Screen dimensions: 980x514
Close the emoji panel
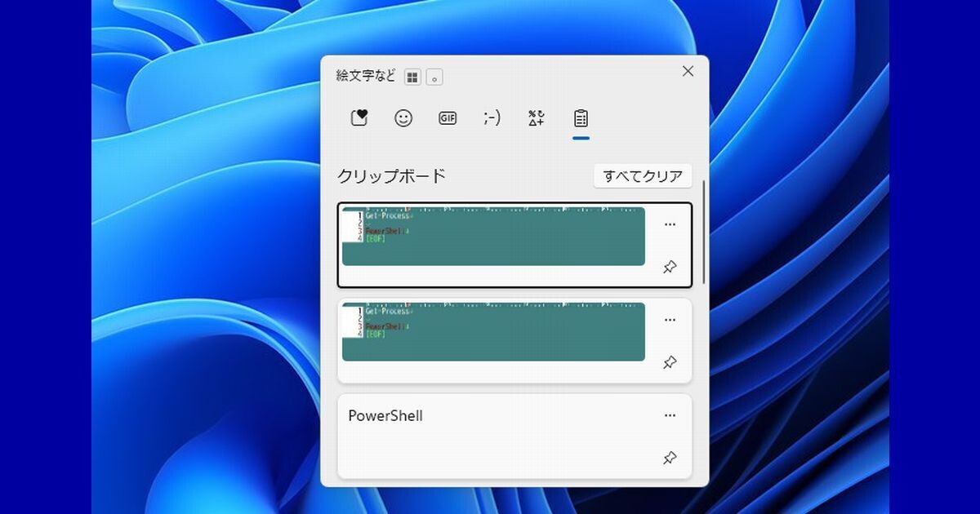[x=688, y=72]
